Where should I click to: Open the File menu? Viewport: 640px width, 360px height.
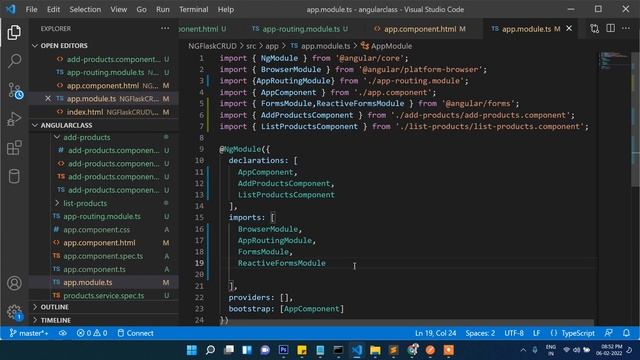point(31,9)
